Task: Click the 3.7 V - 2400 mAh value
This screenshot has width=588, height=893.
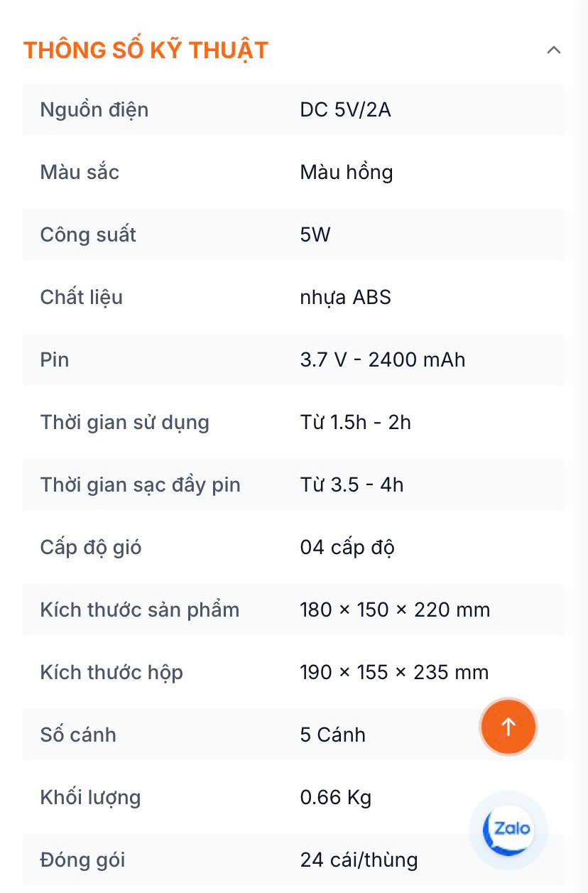Action: point(382,359)
